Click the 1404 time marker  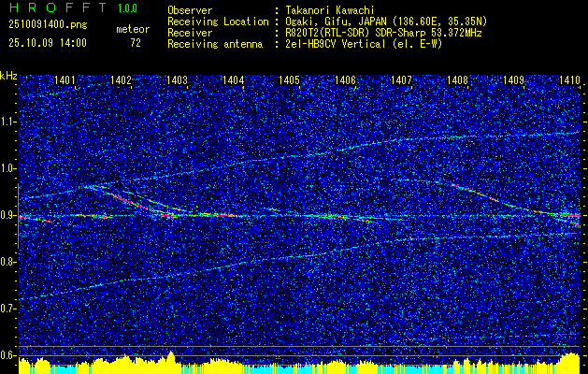pos(234,79)
